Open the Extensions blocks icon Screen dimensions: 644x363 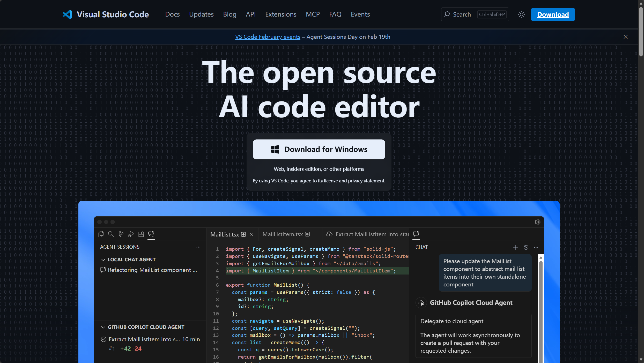[141, 234]
